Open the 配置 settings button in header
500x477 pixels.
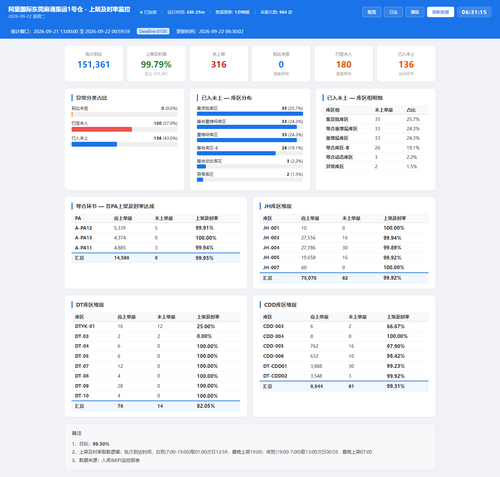pyautogui.click(x=372, y=12)
